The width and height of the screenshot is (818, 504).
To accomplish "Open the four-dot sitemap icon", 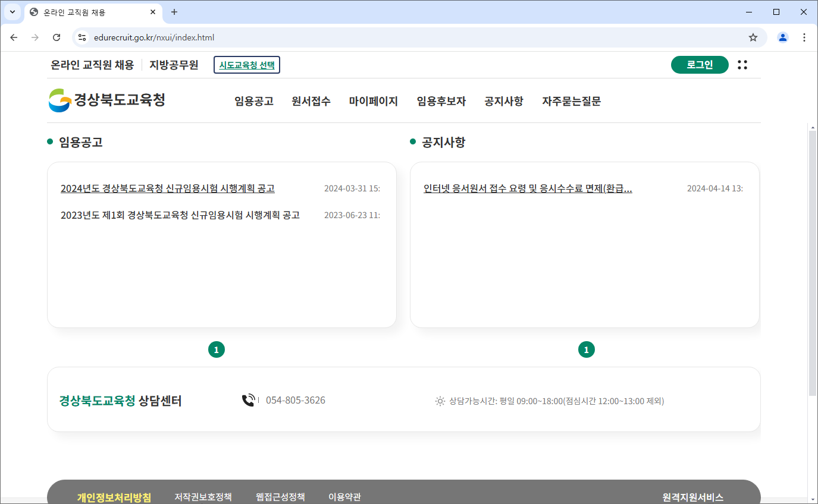I will pos(742,65).
